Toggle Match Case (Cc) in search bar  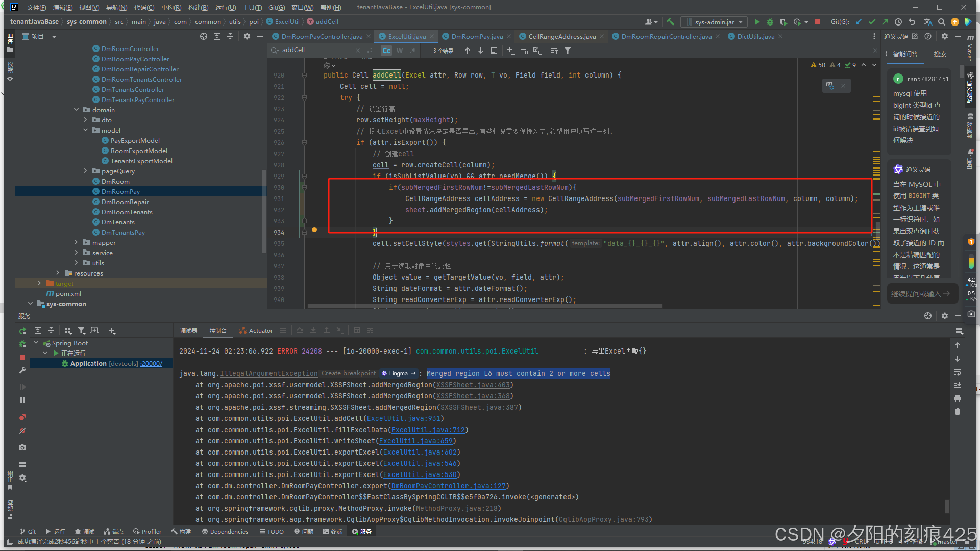pos(386,51)
